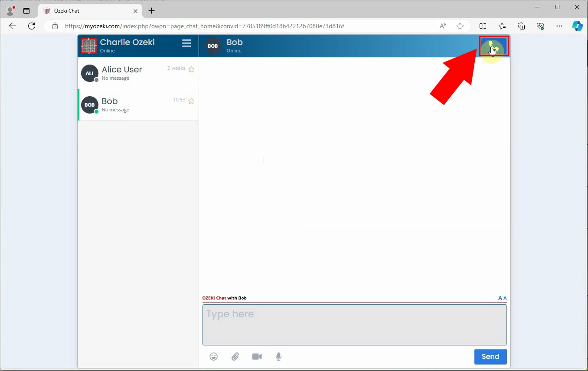Open the Settings and more menu
Screen dimensions: 588x371
[x=559, y=26]
